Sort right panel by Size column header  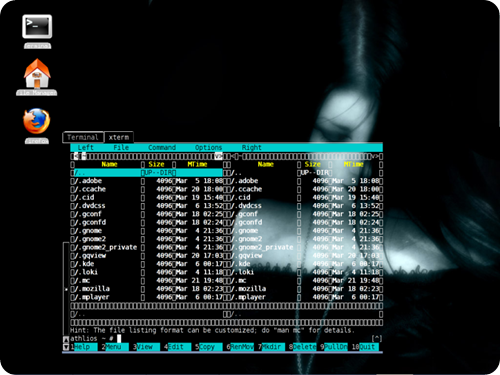point(313,164)
